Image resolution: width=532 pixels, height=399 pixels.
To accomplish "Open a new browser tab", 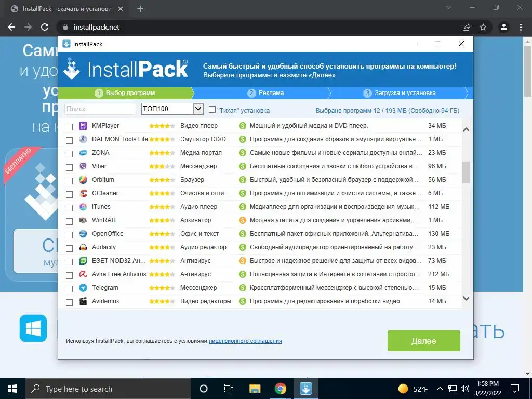I will (140, 9).
